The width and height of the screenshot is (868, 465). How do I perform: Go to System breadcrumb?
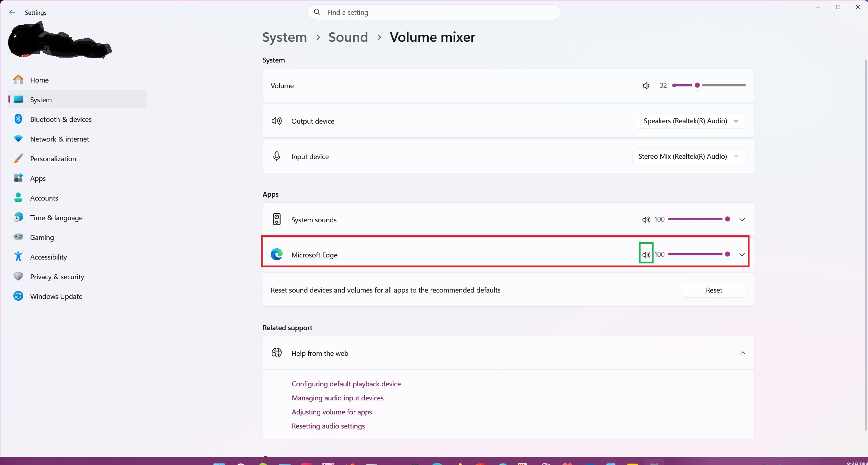tap(285, 37)
